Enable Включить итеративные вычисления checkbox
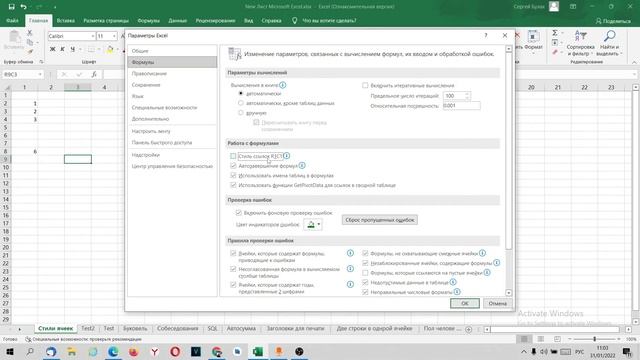 (365, 85)
